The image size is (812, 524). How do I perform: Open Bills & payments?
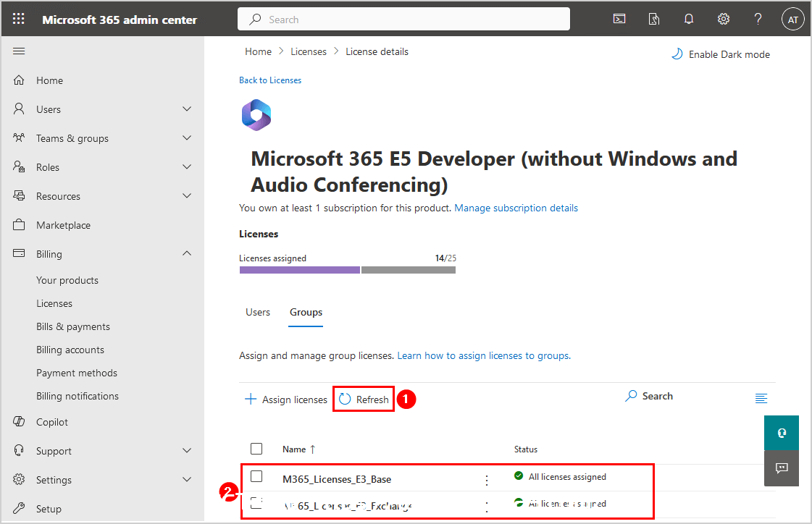(73, 327)
